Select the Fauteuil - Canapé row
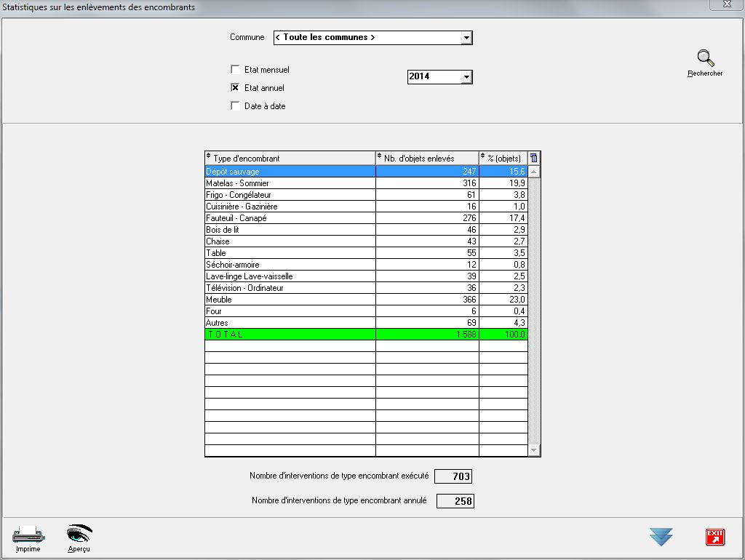Screen dimensions: 745x560 (290, 218)
